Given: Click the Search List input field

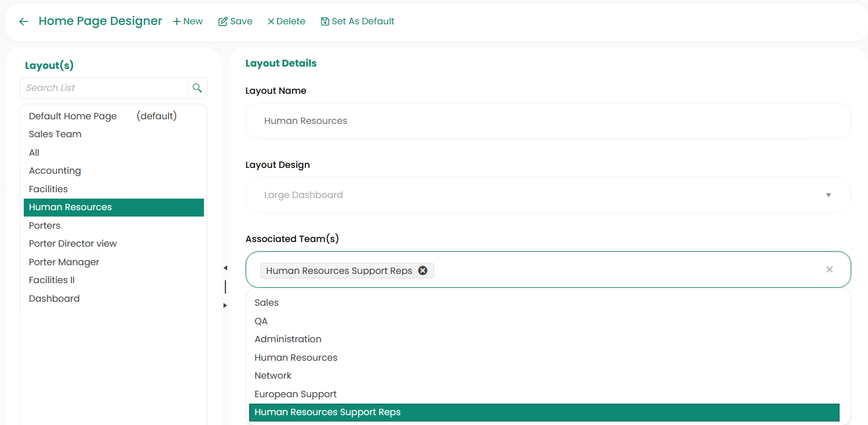Looking at the screenshot, I should click(104, 88).
